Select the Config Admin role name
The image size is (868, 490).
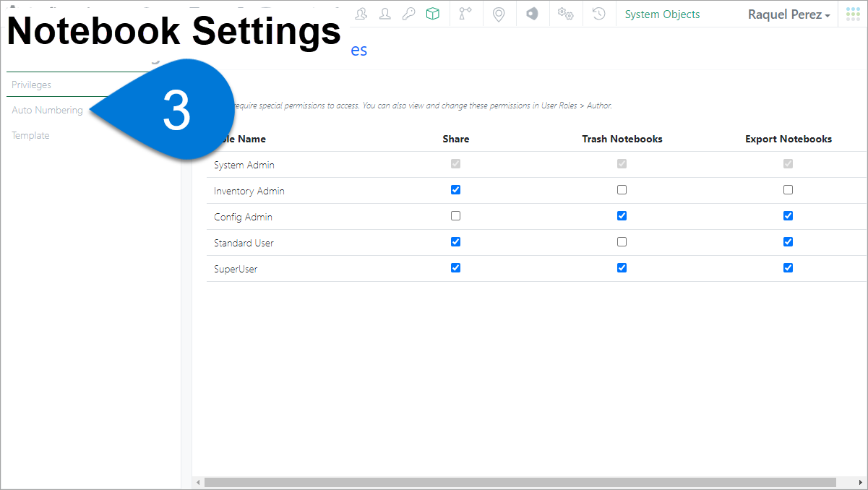pos(243,217)
